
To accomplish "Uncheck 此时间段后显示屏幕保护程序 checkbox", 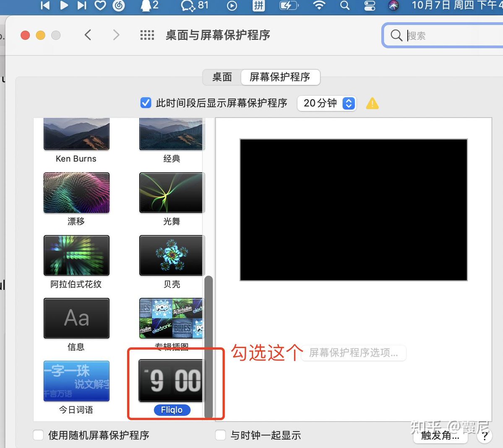I will pyautogui.click(x=146, y=103).
